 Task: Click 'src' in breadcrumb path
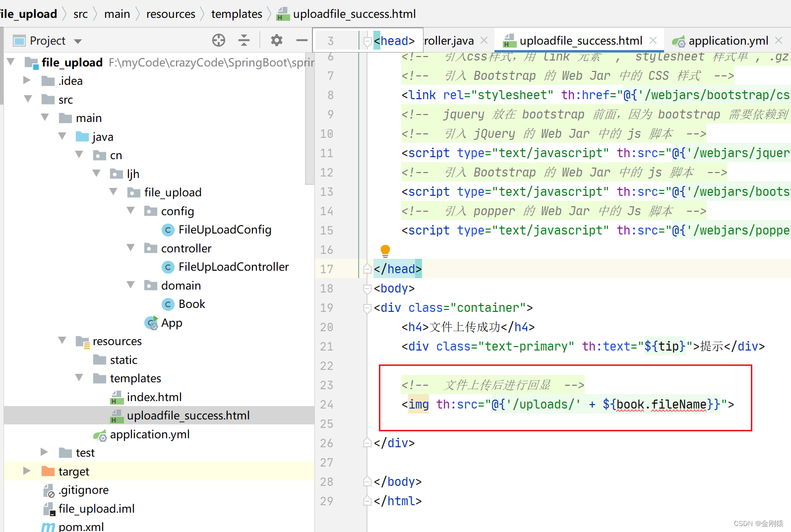coord(80,14)
